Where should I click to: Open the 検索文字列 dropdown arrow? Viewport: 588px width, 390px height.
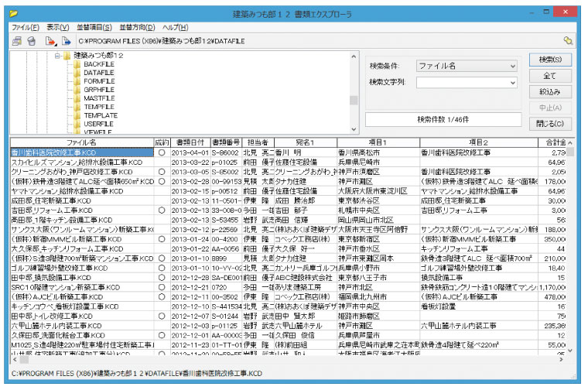tap(513, 83)
